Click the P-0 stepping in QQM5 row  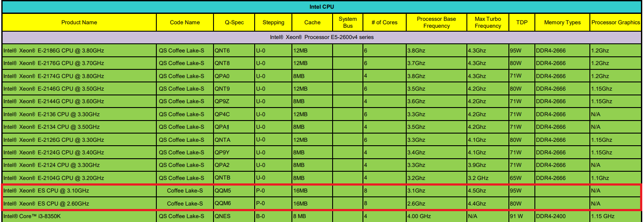[x=273, y=190]
